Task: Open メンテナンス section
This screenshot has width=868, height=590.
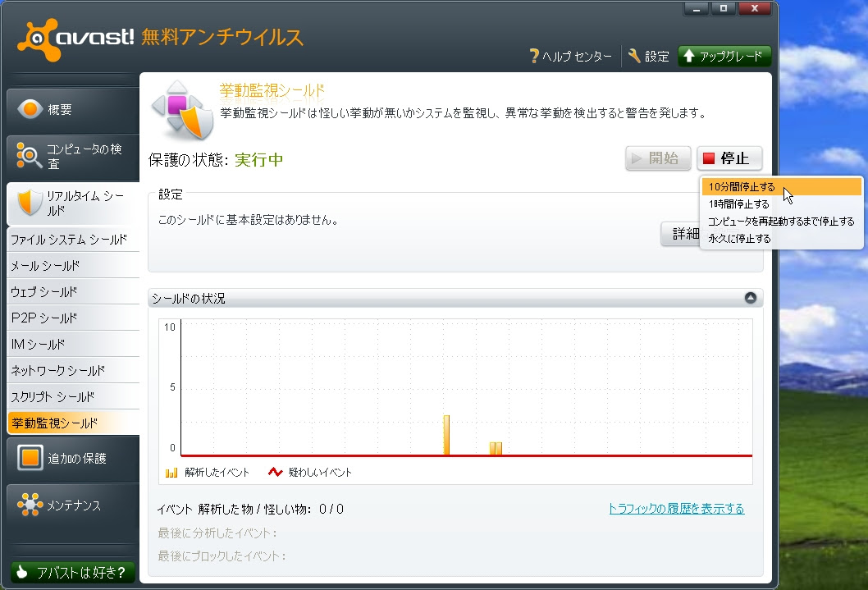Action: 73,505
